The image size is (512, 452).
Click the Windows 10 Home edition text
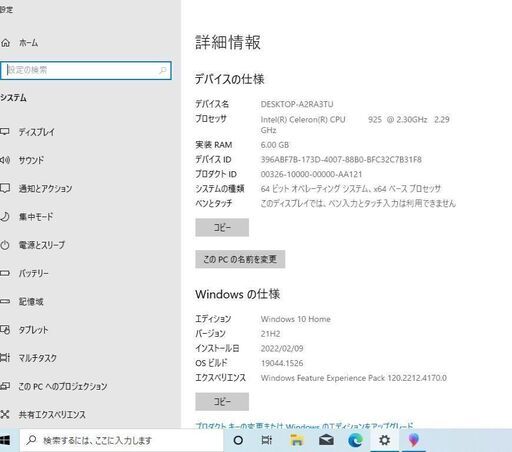tap(296, 319)
